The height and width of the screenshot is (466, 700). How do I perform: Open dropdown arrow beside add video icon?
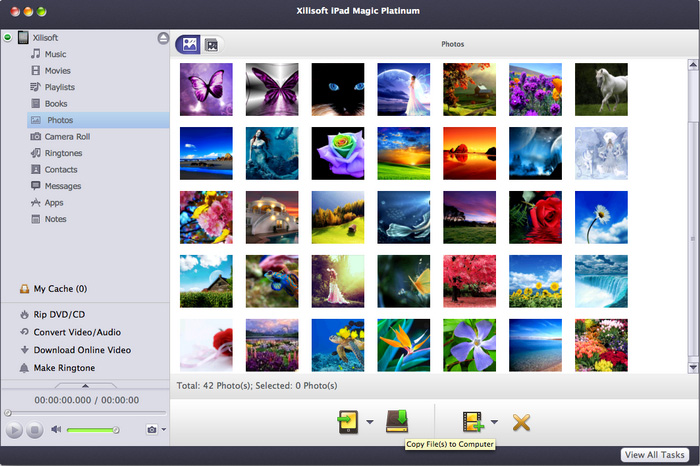tap(494, 422)
